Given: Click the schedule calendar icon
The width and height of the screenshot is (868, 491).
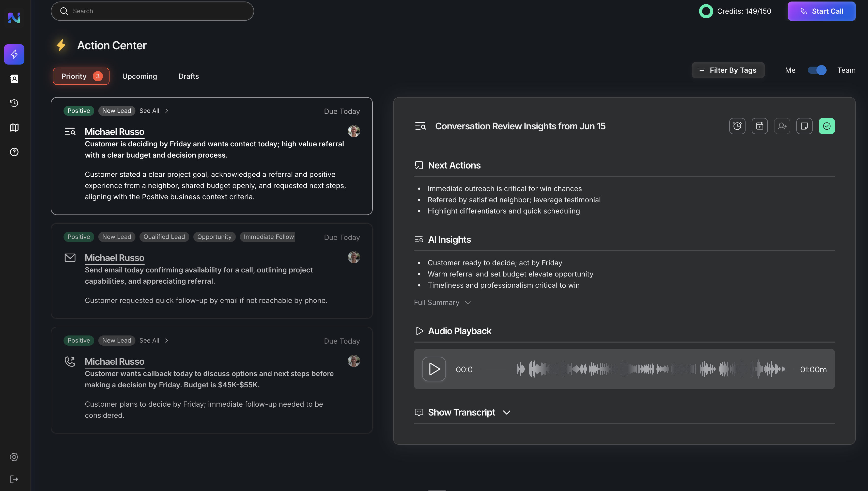Looking at the screenshot, I should tap(759, 126).
